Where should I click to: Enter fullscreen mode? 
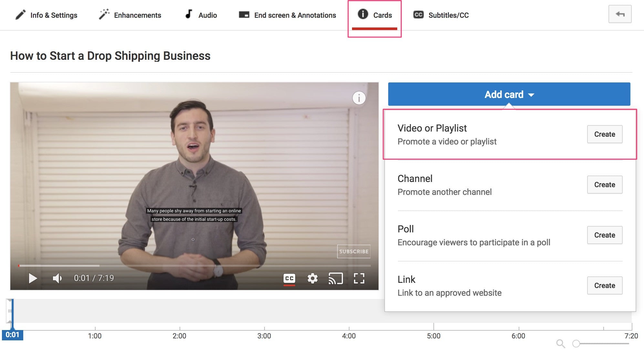[359, 278]
